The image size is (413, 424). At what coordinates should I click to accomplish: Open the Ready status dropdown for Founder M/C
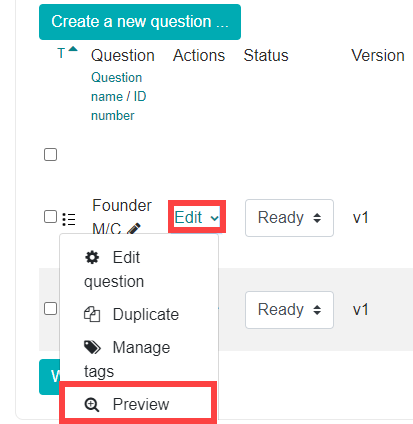pos(289,218)
